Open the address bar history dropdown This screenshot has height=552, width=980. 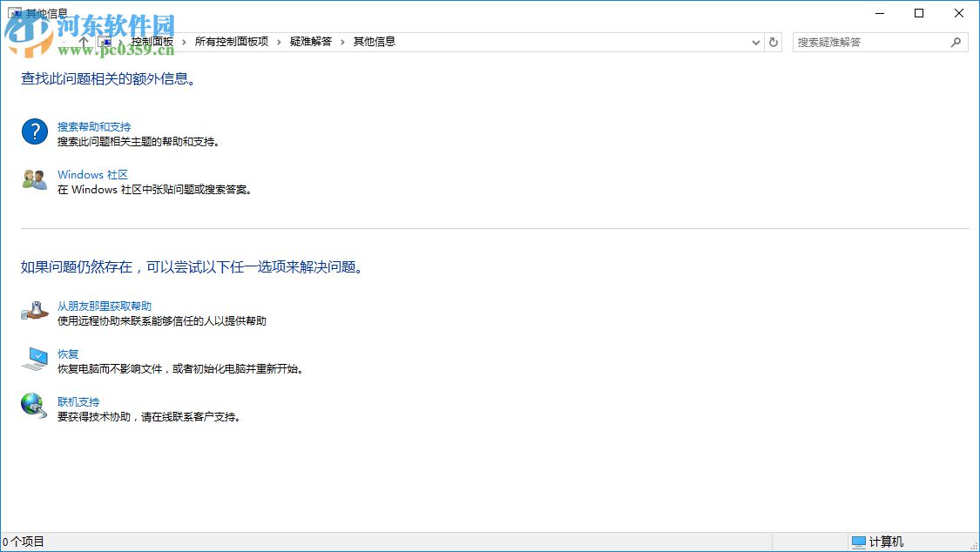[x=755, y=42]
